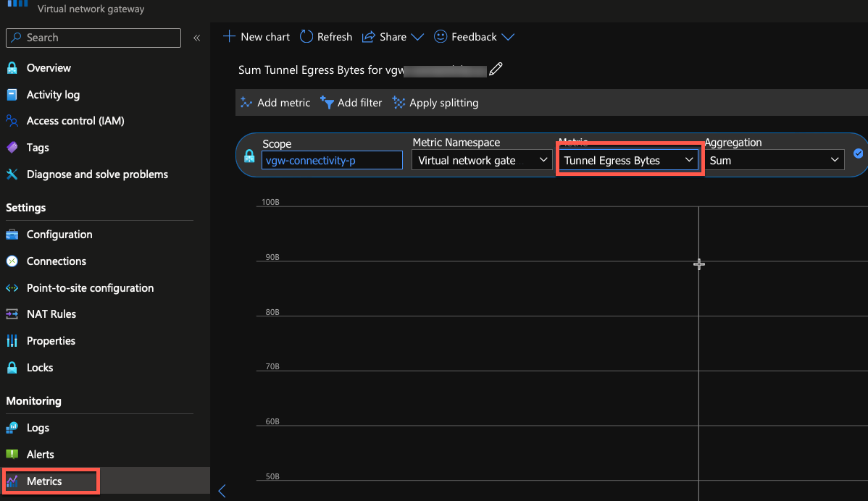This screenshot has height=501, width=868.
Task: Click the sidebar Search field
Action: point(93,38)
